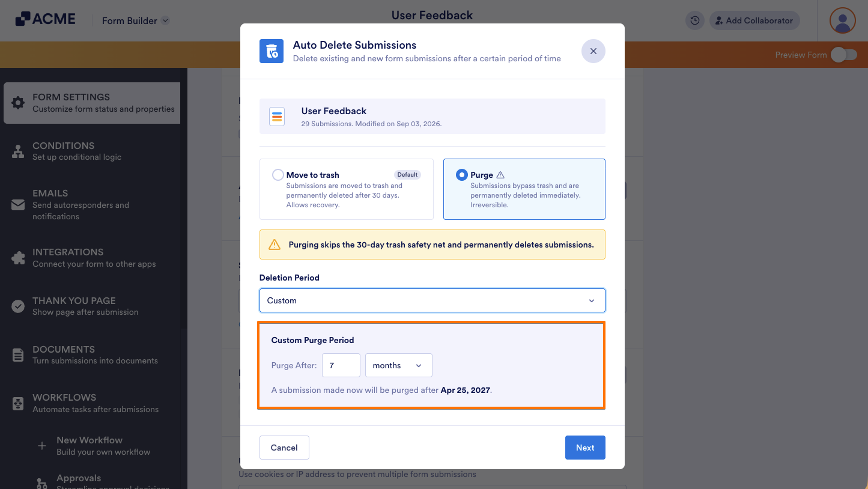This screenshot has width=868, height=489.
Task: Open the months unit dropdown
Action: [x=399, y=365]
